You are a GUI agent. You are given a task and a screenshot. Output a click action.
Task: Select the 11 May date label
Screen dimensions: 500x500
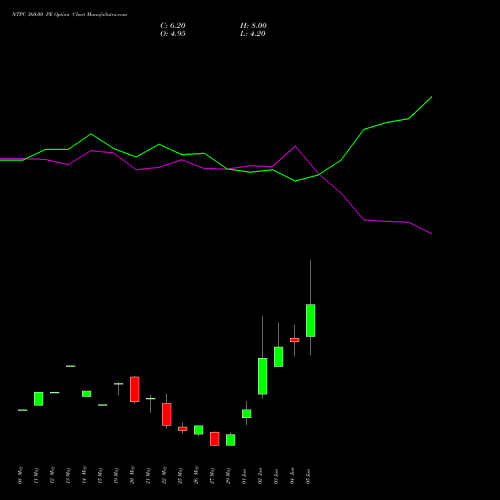37,475
